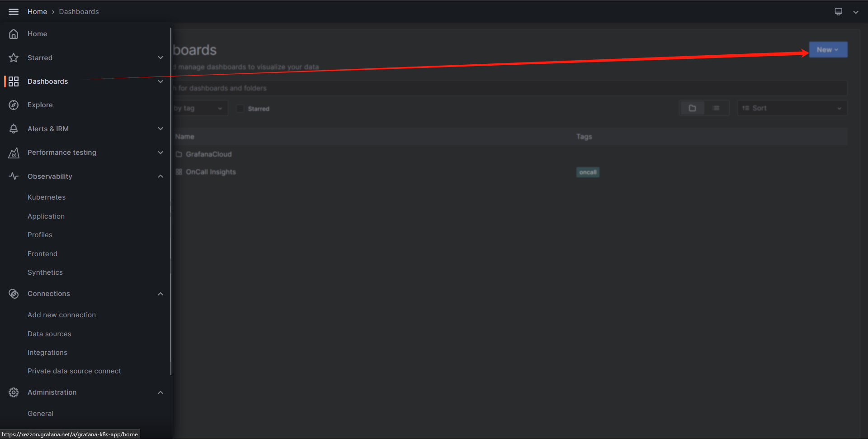868x439 pixels.
Task: Open the Sort dropdown
Action: [792, 108]
